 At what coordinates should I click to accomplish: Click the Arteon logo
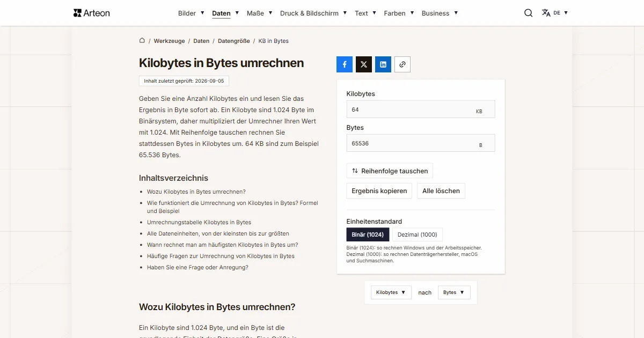coord(92,13)
